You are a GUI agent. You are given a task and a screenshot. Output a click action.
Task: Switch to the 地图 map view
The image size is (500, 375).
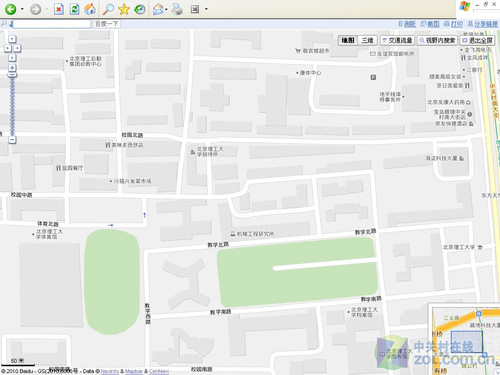click(348, 40)
